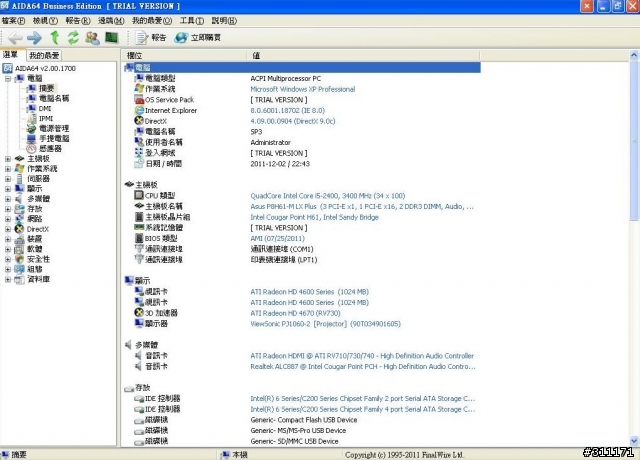
Task: Open the 檔案(F) menu
Action: pyautogui.click(x=13, y=20)
